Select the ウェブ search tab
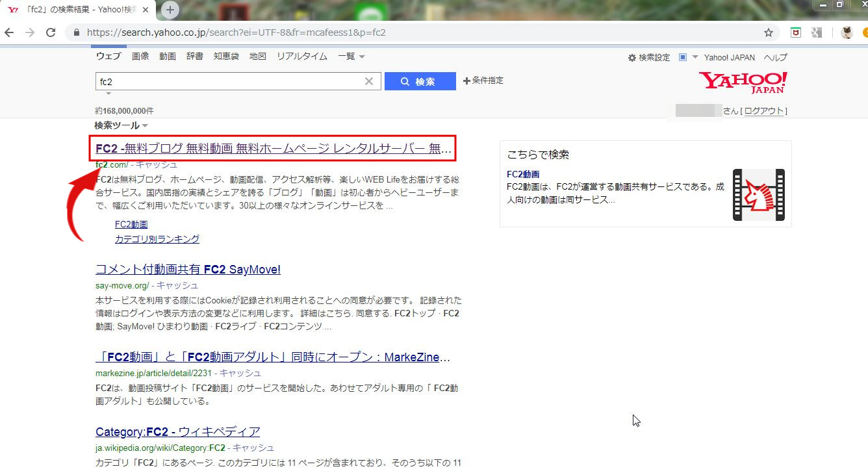This screenshot has height=471, width=868. 108,57
